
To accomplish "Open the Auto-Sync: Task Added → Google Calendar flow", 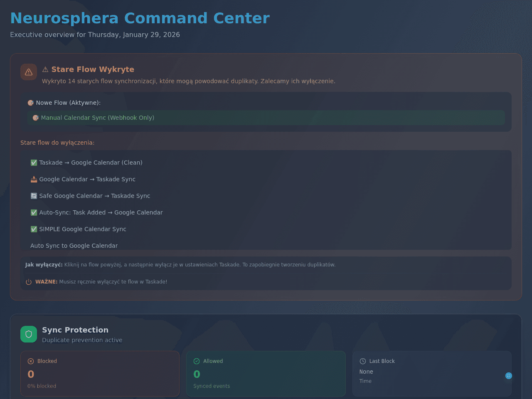I will pyautogui.click(x=266, y=212).
